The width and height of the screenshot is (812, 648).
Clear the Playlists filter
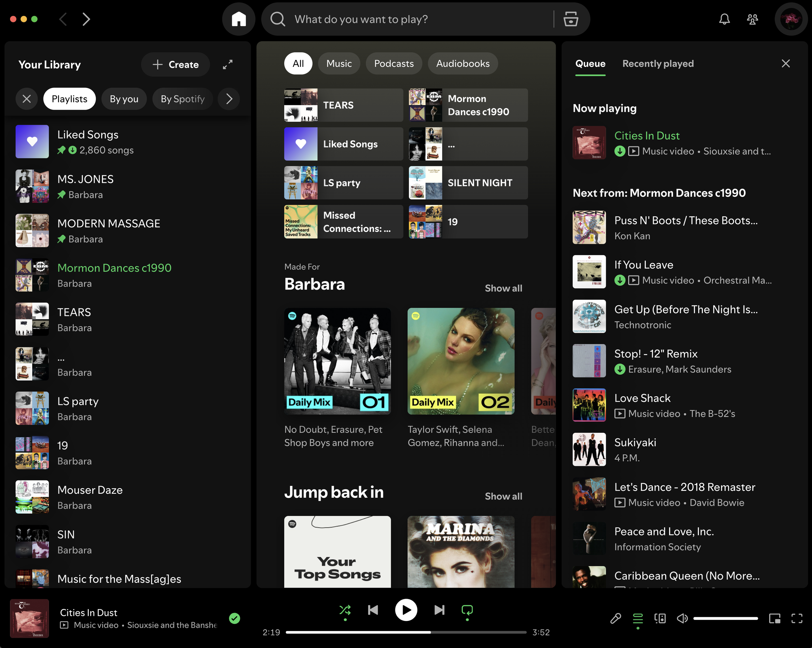point(26,99)
